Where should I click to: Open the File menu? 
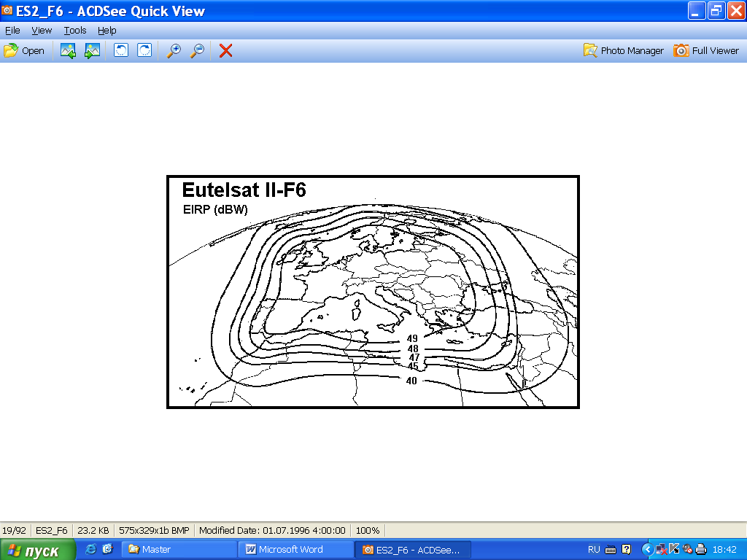[12, 31]
